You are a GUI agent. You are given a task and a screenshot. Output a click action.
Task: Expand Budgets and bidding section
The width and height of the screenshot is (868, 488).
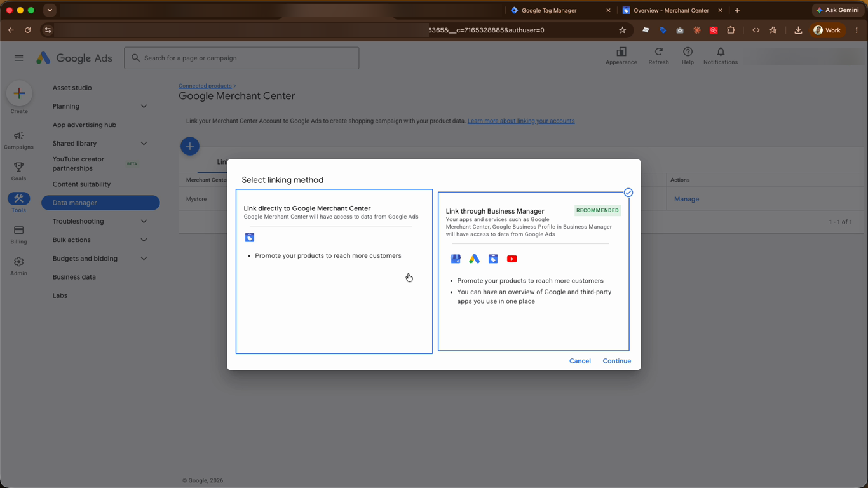point(144,259)
